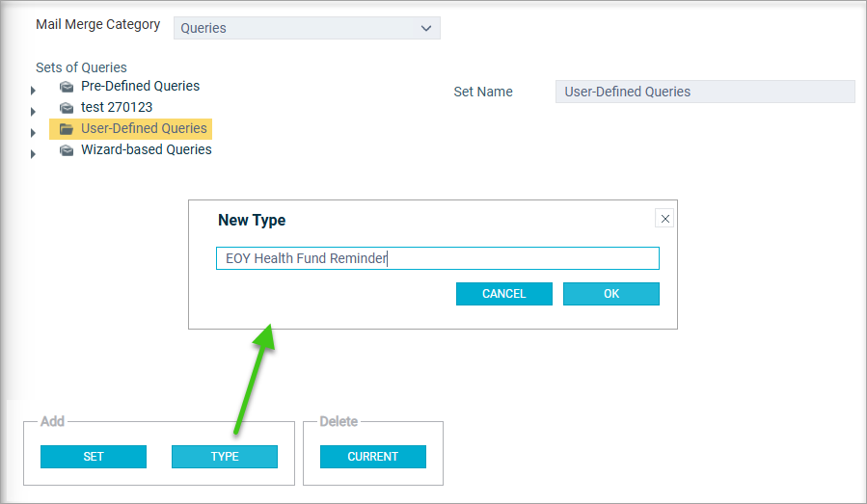Click the CANCEL button in dialog
Viewport: 867px width, 504px height.
[503, 294]
